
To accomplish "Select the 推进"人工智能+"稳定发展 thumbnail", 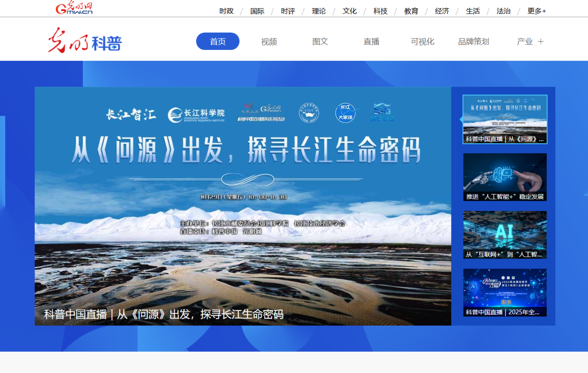I will (505, 177).
